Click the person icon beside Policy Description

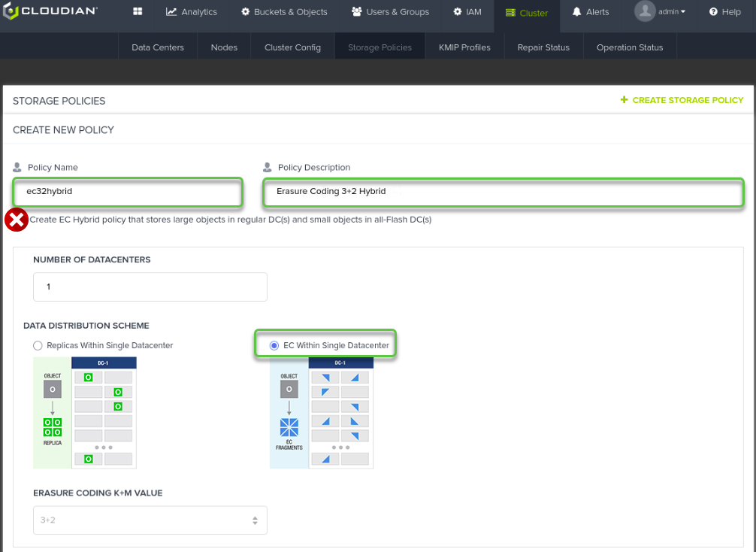click(x=267, y=168)
